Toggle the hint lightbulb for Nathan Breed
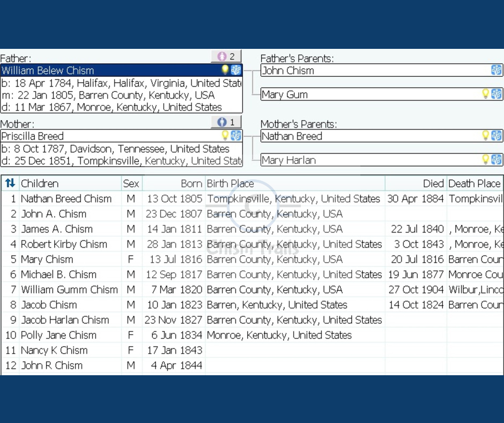The image size is (504, 423). point(486,136)
